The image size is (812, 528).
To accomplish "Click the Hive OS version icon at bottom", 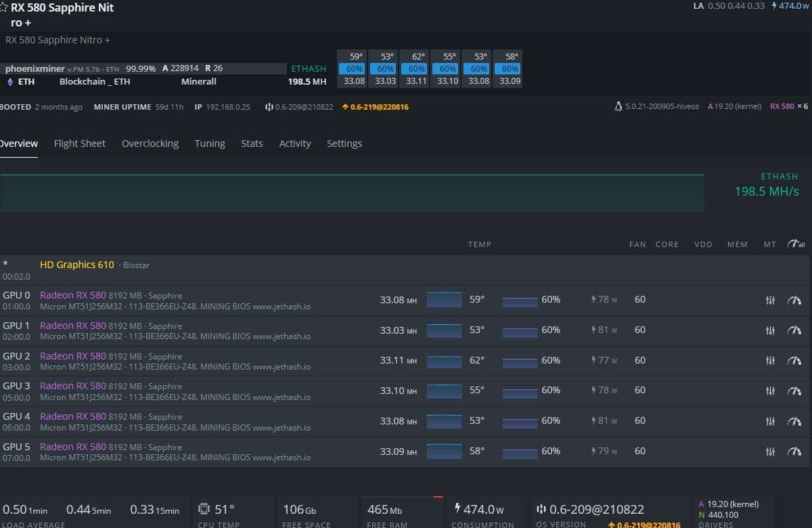I will pyautogui.click(x=541, y=509).
